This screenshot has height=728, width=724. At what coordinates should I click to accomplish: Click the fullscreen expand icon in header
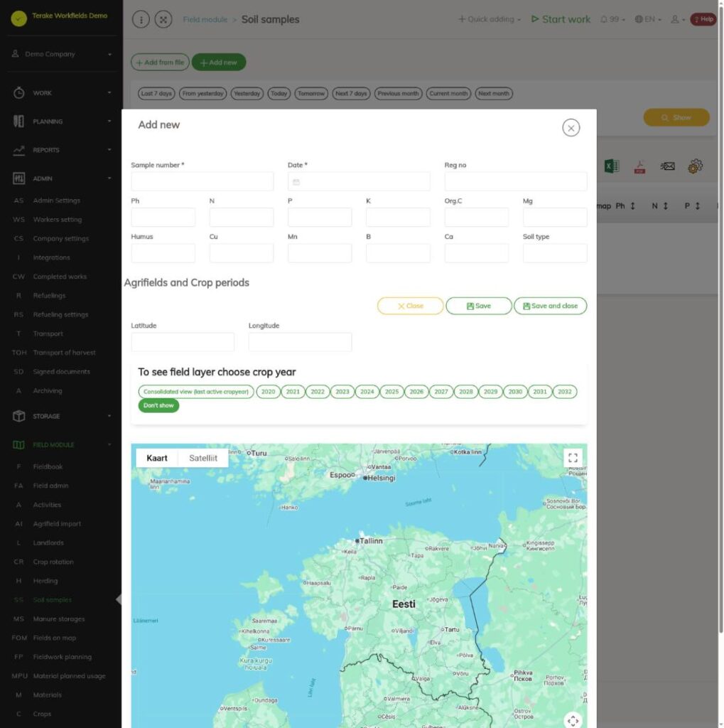(x=163, y=19)
